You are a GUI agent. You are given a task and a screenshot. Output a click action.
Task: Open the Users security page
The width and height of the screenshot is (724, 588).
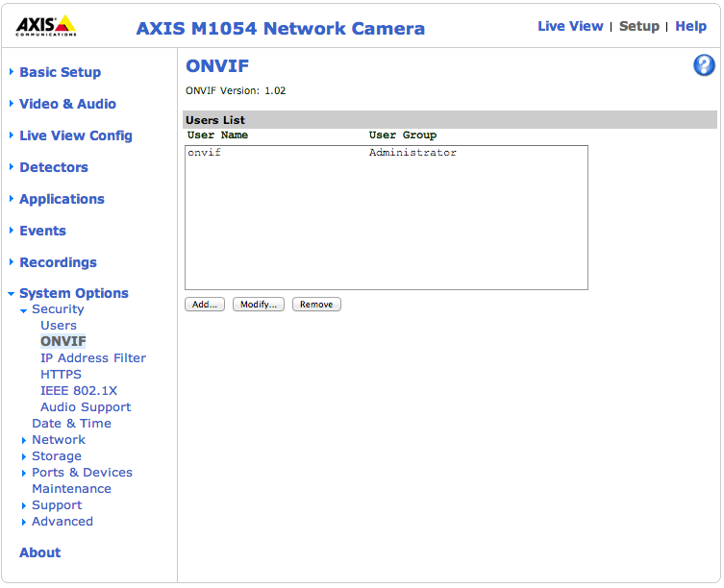coord(59,326)
